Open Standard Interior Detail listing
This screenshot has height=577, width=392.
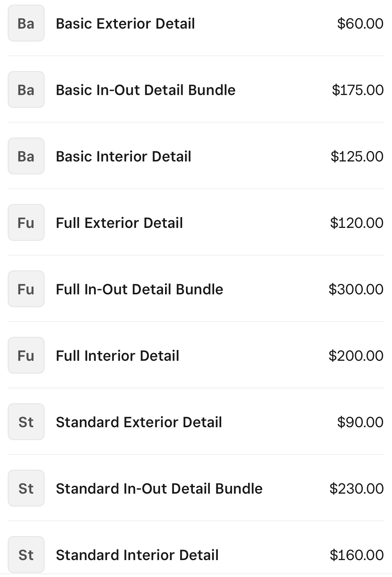[137, 555]
